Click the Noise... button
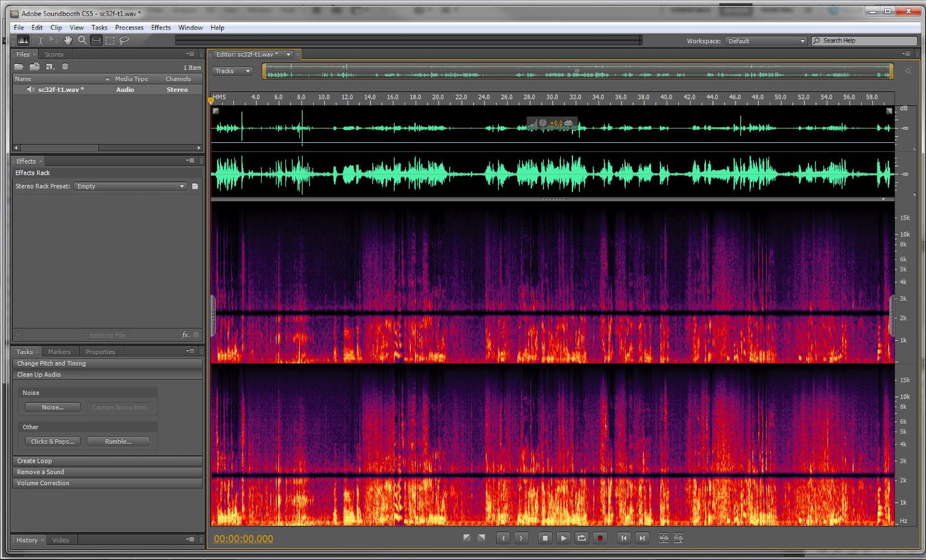The height and width of the screenshot is (560, 926). [53, 407]
